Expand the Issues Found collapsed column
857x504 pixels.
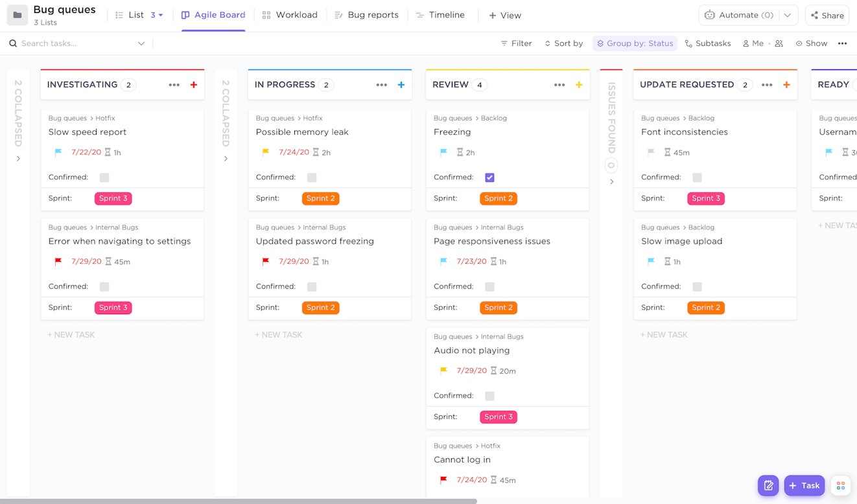(x=611, y=182)
